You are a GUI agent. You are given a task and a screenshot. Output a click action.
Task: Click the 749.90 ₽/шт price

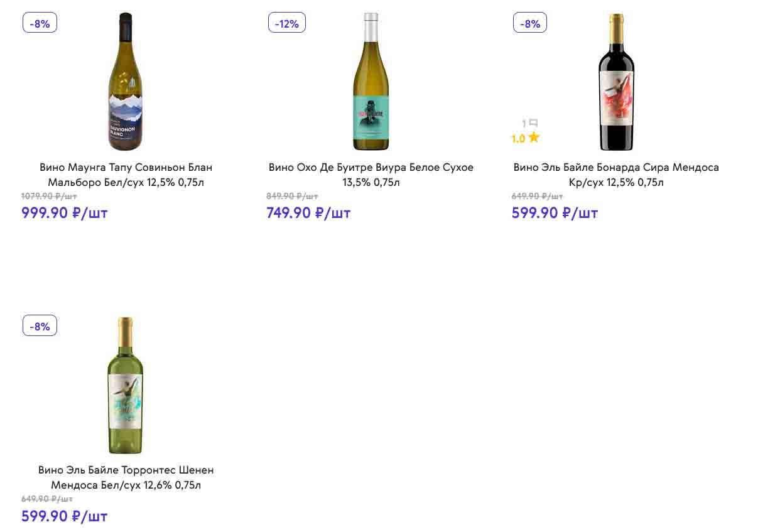point(308,213)
